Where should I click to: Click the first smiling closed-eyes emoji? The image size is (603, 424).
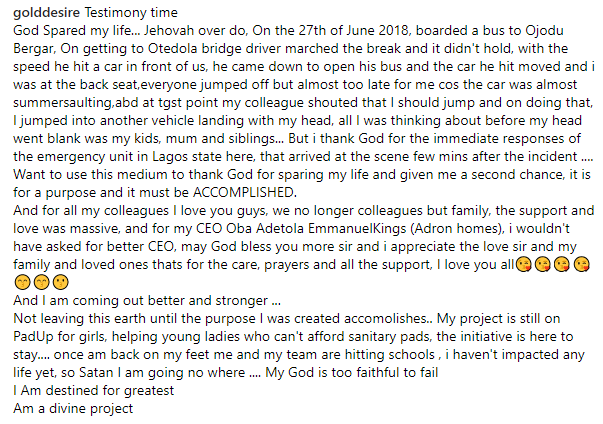(22, 282)
